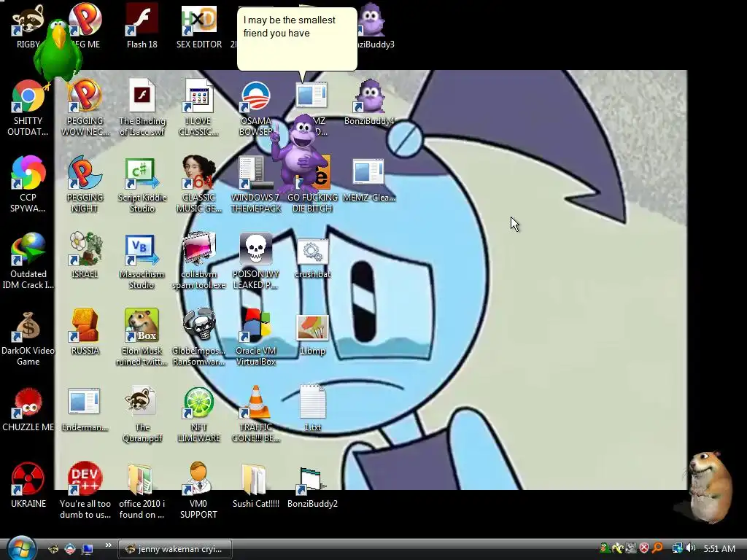This screenshot has height=560, width=747.
Task: Open the I LOVE CLASSIC shortcut
Action: pyautogui.click(x=198, y=108)
